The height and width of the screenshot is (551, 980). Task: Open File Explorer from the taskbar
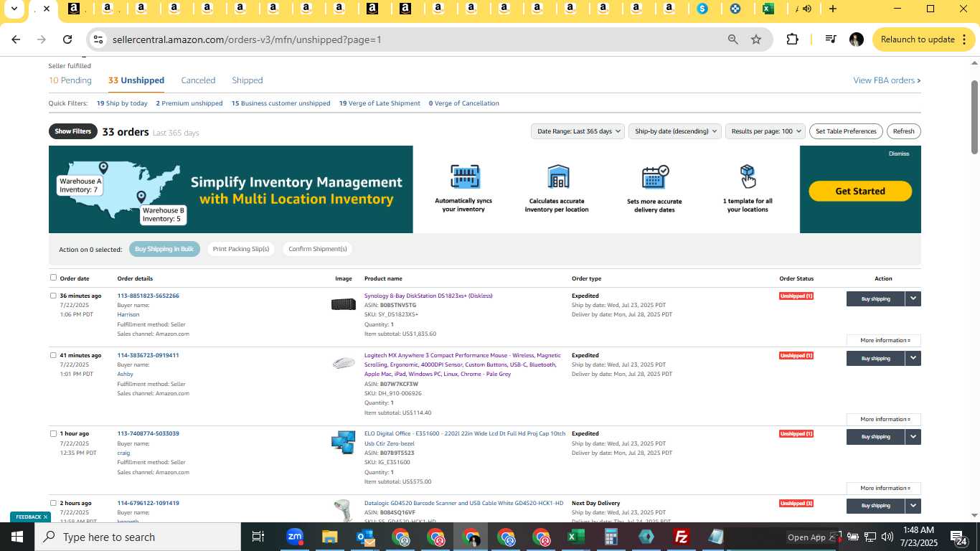(329, 537)
